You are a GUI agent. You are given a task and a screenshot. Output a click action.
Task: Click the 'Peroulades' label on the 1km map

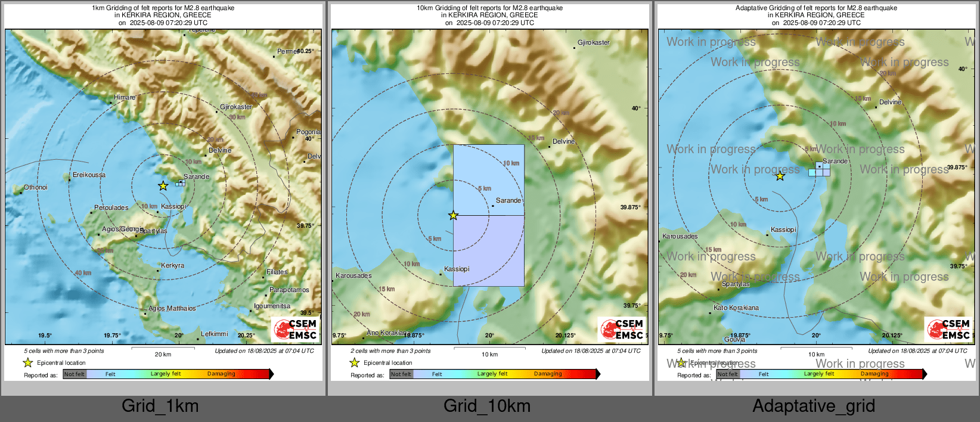coord(111,207)
